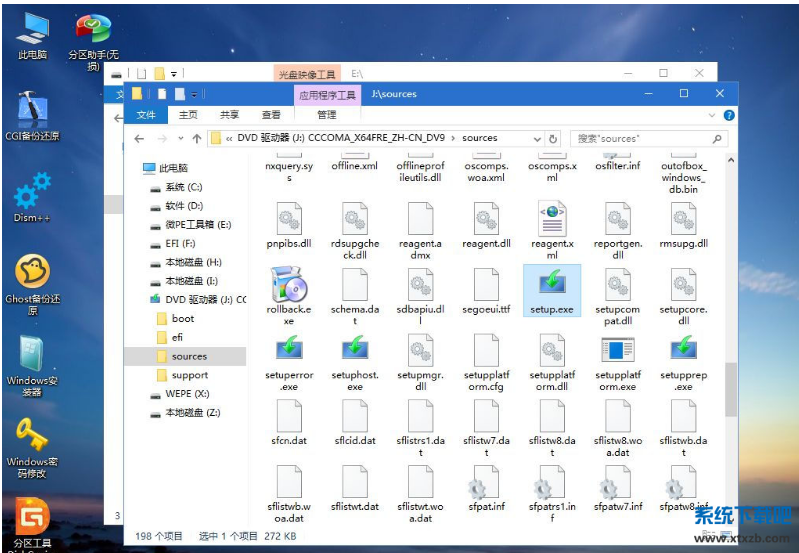
Task: Select the setupplatform.exe file icon
Action: pos(618,350)
